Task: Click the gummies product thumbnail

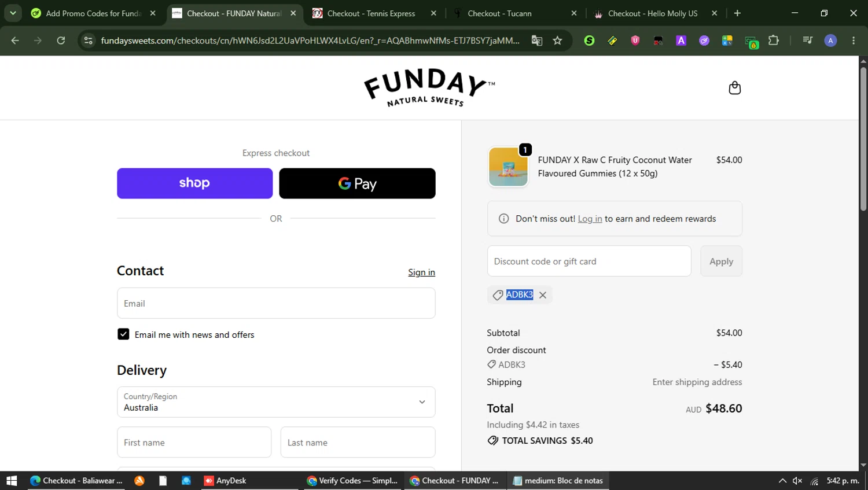Action: click(x=508, y=167)
